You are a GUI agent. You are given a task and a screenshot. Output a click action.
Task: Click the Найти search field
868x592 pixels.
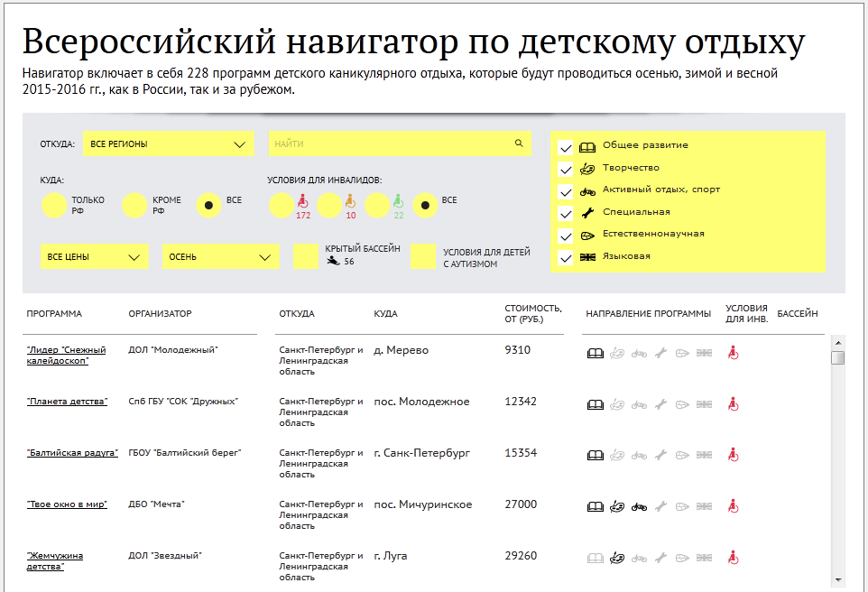pos(400,144)
